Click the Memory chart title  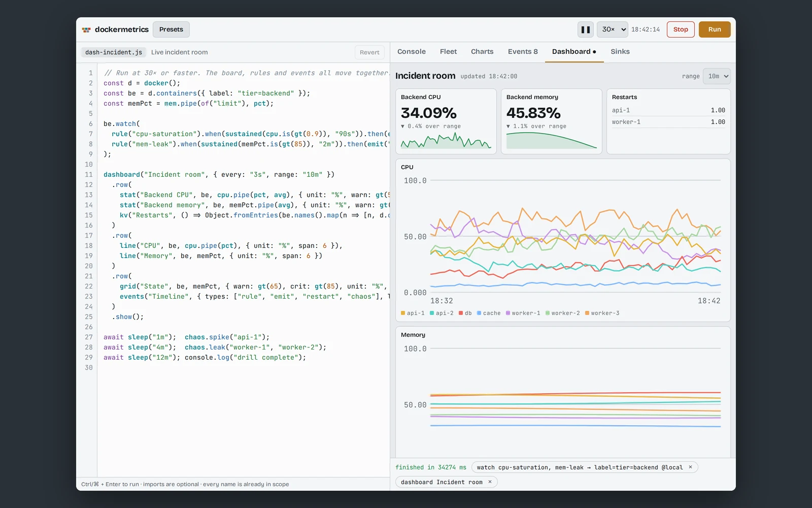pyautogui.click(x=413, y=335)
